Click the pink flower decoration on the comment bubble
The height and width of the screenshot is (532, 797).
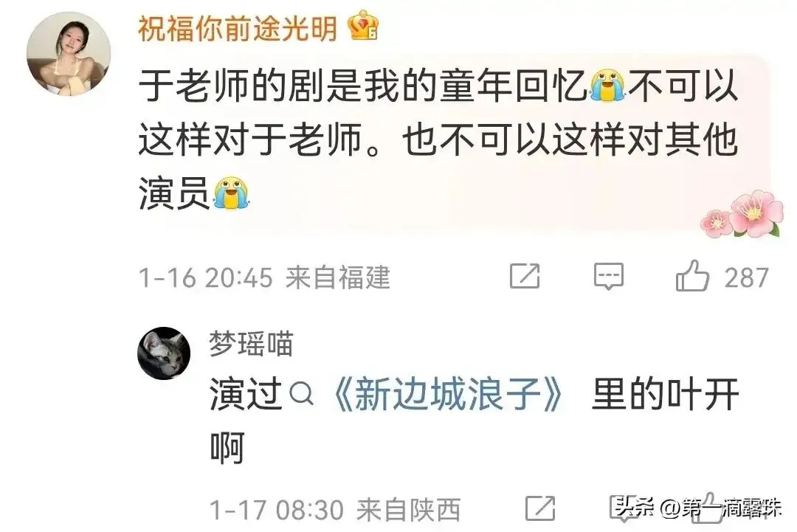(x=742, y=213)
